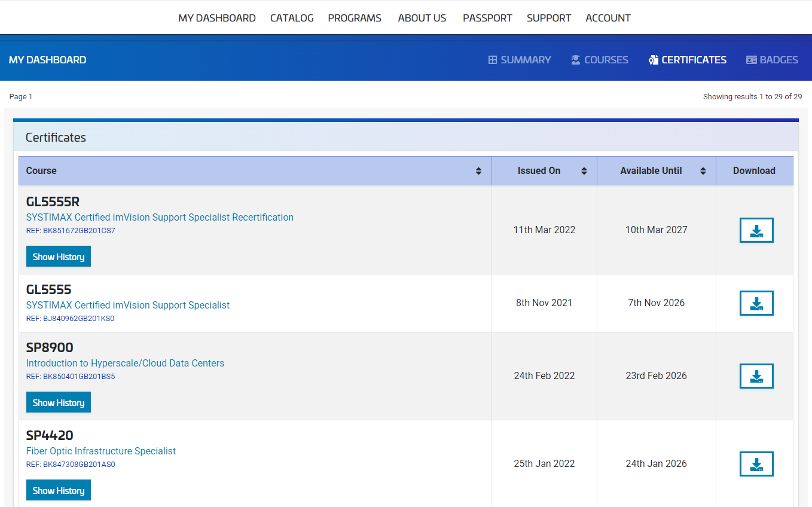Click issued date 24th Feb 2022
The image size is (812, 507).
[544, 376]
